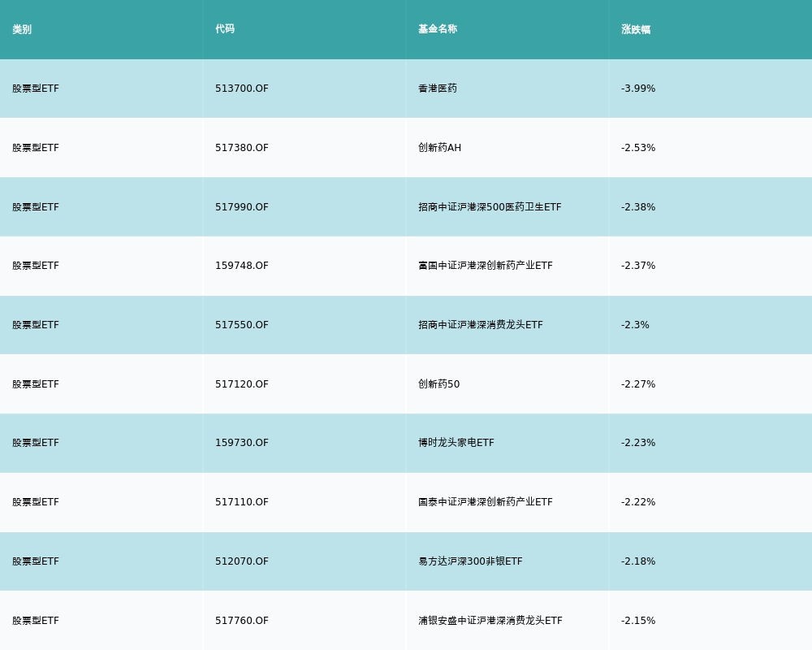Select fund code 513700.OF
This screenshot has height=650, width=812.
(241, 89)
